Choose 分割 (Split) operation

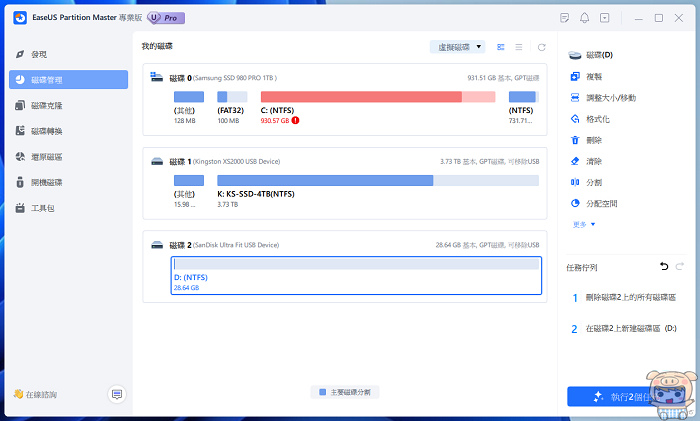click(587, 182)
